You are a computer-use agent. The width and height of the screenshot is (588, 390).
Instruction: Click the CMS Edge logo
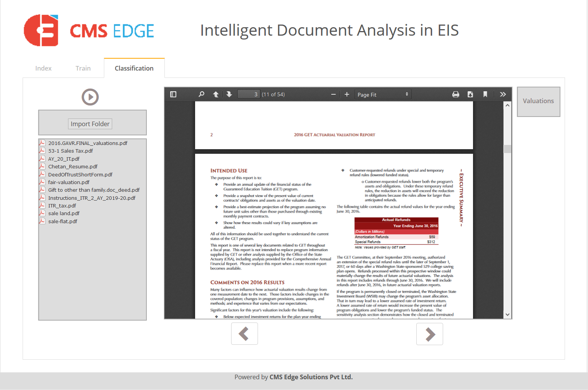coord(89,30)
